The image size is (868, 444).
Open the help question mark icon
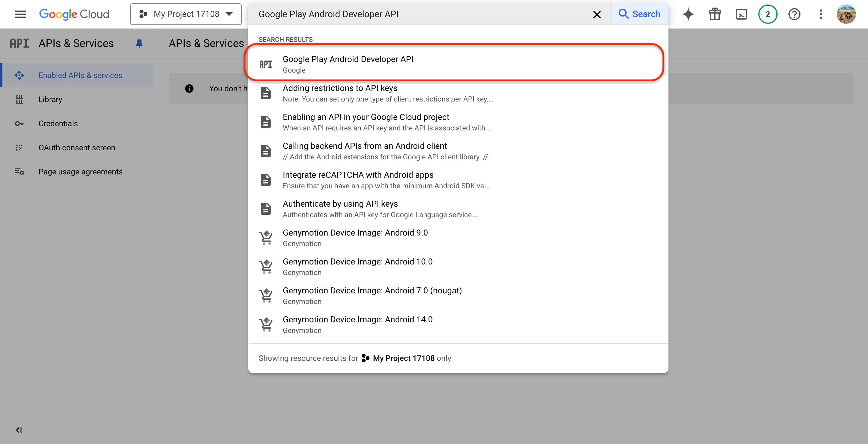[x=794, y=14]
